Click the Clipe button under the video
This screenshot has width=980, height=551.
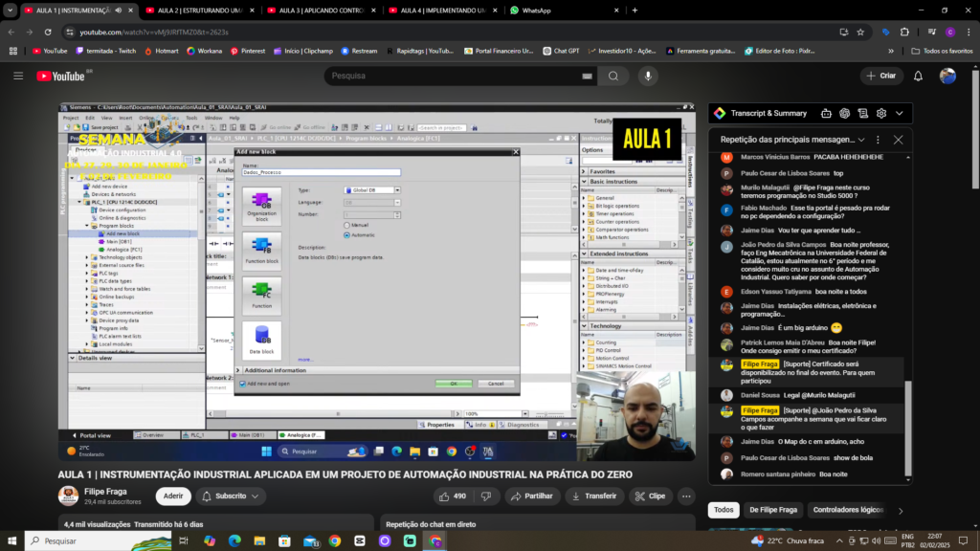pos(650,496)
